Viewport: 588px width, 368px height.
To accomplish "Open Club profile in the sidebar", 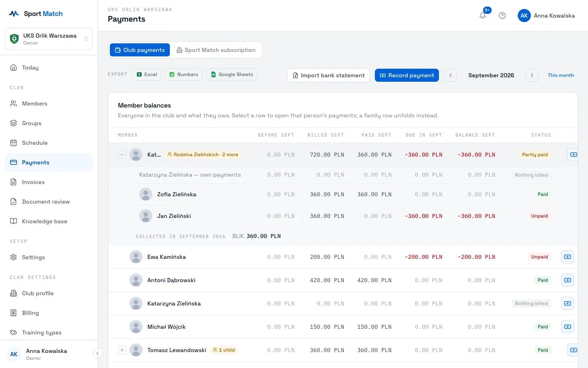I will (x=49, y=293).
